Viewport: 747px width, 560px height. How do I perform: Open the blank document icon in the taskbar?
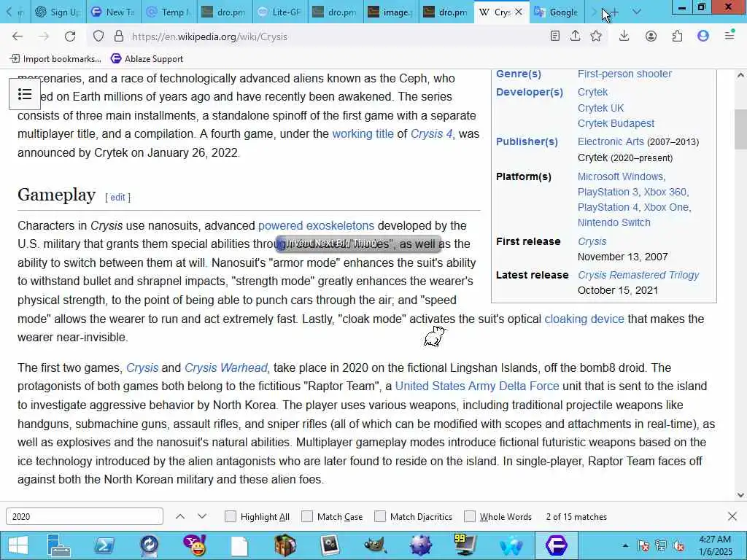[239, 545]
